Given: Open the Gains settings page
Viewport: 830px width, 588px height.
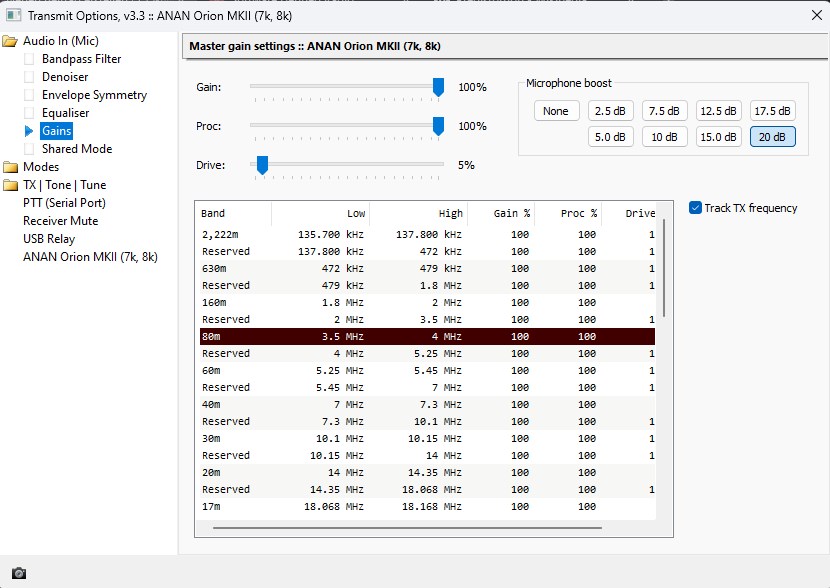Looking at the screenshot, I should coord(57,131).
